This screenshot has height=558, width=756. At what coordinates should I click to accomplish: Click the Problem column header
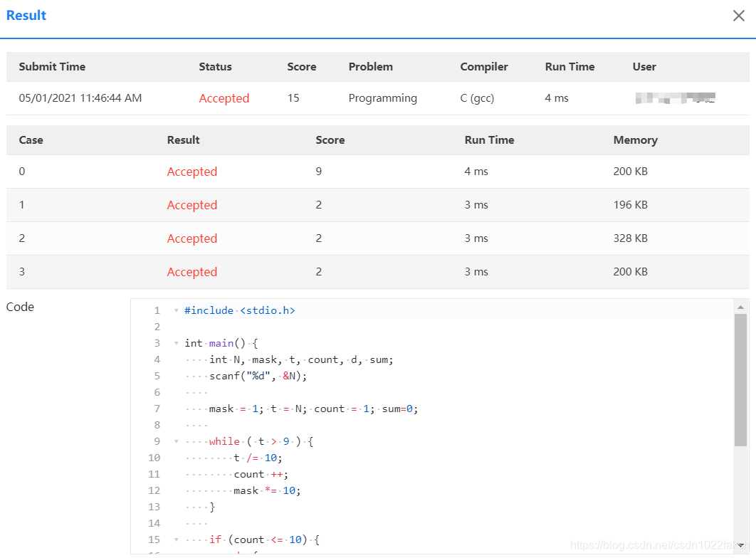(x=370, y=66)
